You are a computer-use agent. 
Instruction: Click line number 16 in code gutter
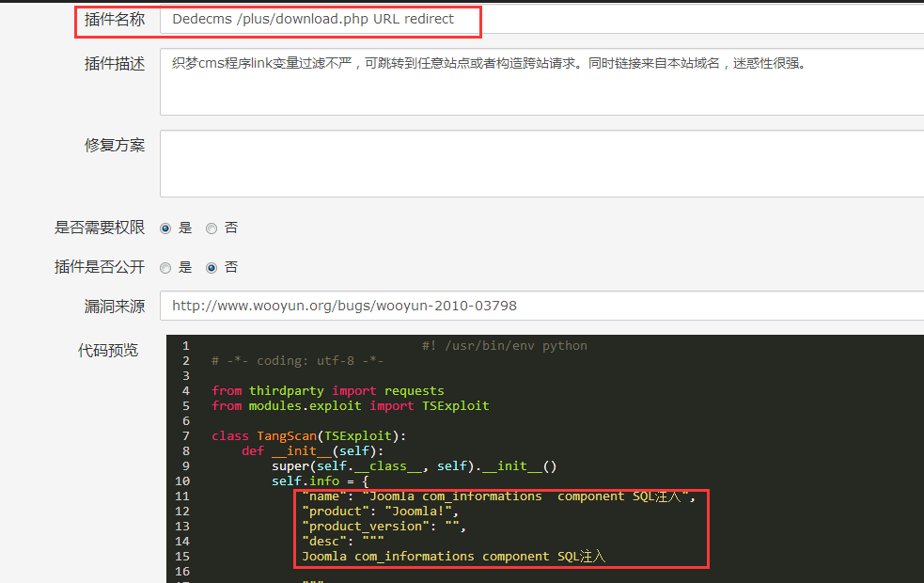182,571
